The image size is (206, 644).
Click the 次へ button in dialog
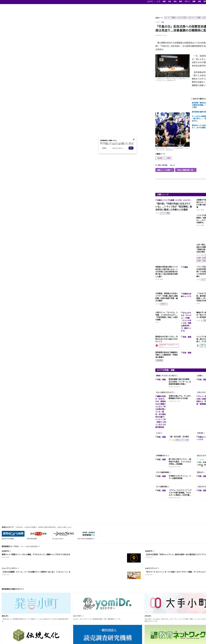pos(131,148)
